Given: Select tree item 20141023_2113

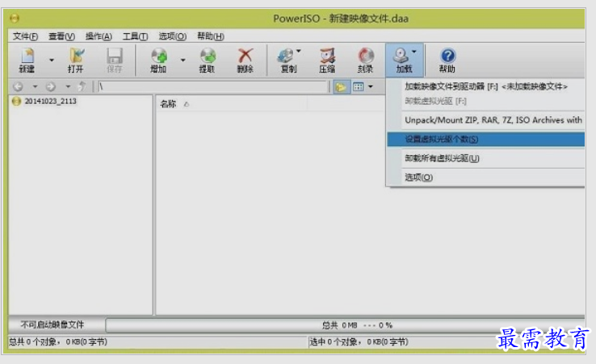Looking at the screenshot, I should [x=51, y=101].
